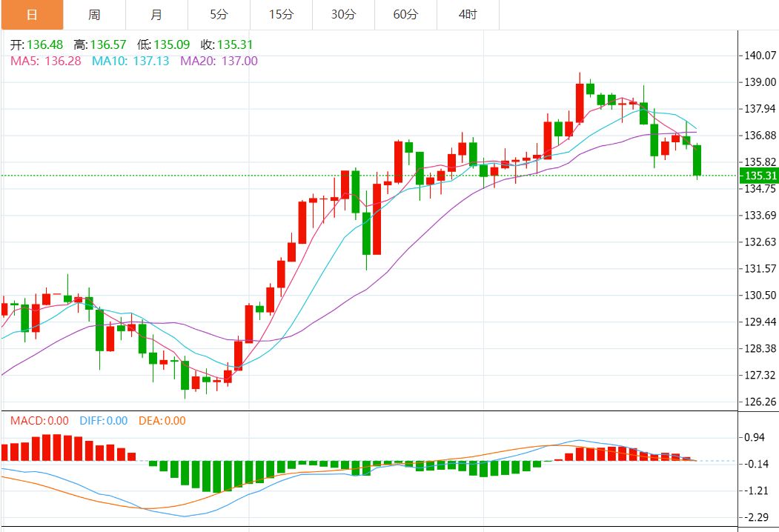Click the 0.94 MACD axis label
The height and width of the screenshot is (532, 779).
(754, 438)
